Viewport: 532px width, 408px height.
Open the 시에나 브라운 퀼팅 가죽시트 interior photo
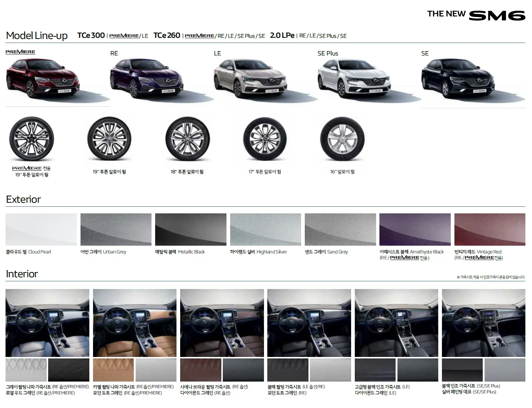(222, 323)
